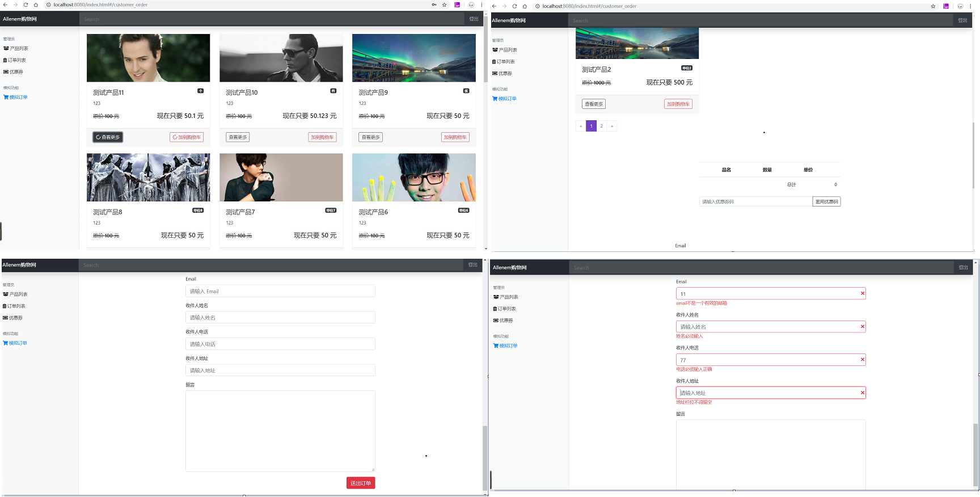This screenshot has width=980, height=497.
Task: Click the next page » arrow
Action: tap(612, 126)
